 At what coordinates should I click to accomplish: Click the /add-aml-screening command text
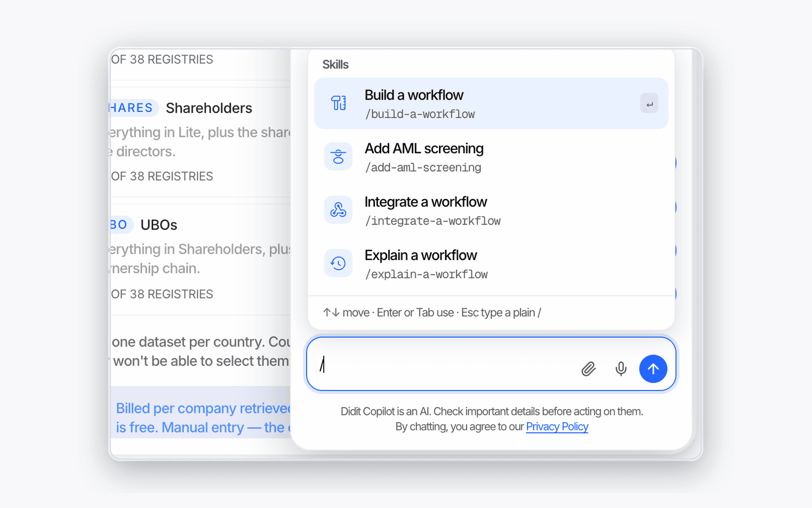(x=423, y=168)
